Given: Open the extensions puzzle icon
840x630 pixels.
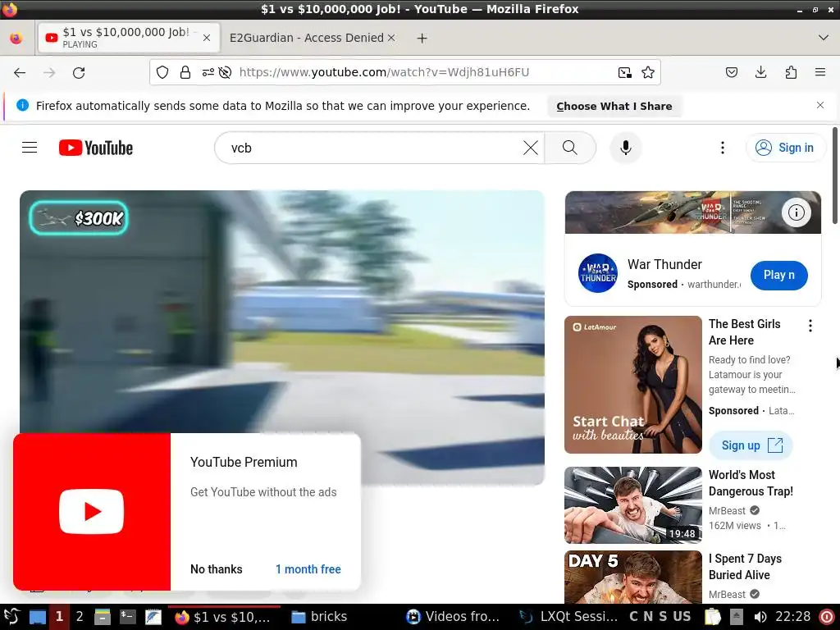Looking at the screenshot, I should (x=791, y=72).
